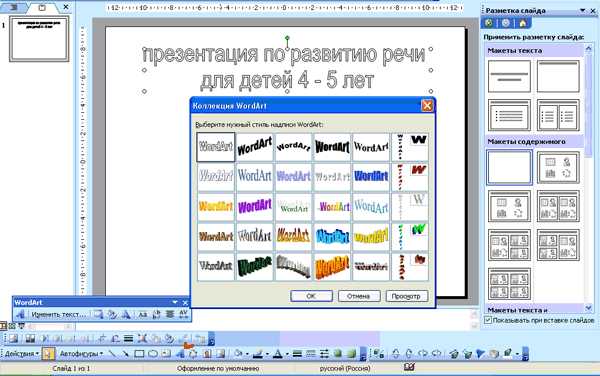This screenshot has height=376, width=600.
Task: Switch to the Outline tab in left pane
Action: coord(13,7)
